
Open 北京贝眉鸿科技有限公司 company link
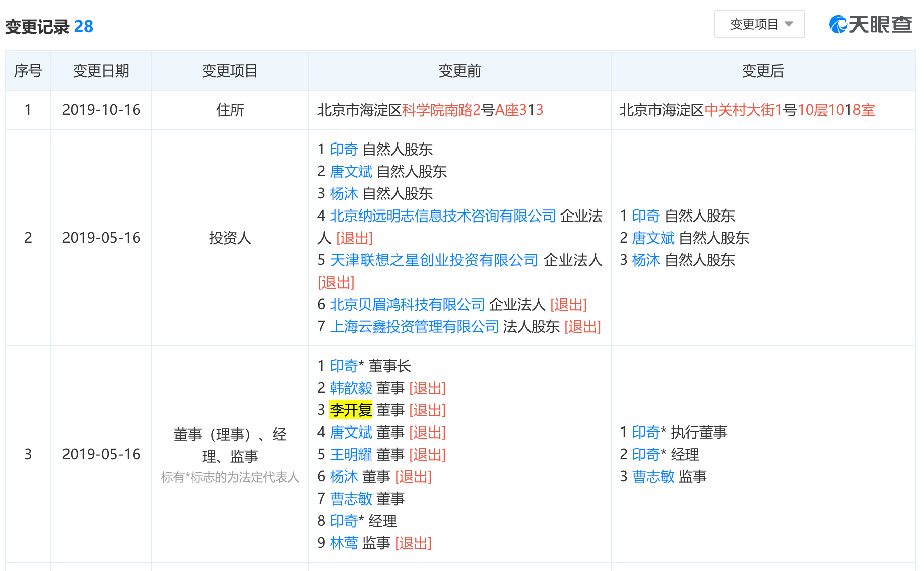point(407,304)
